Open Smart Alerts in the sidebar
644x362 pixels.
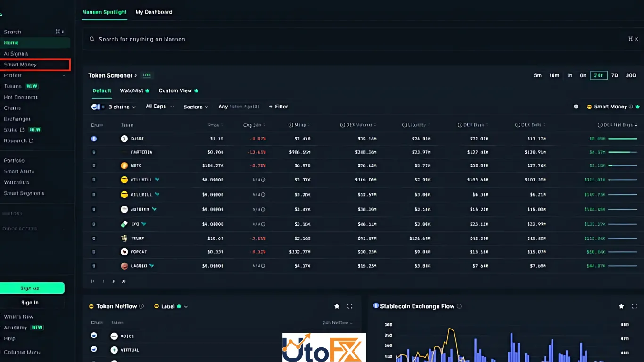click(x=19, y=172)
